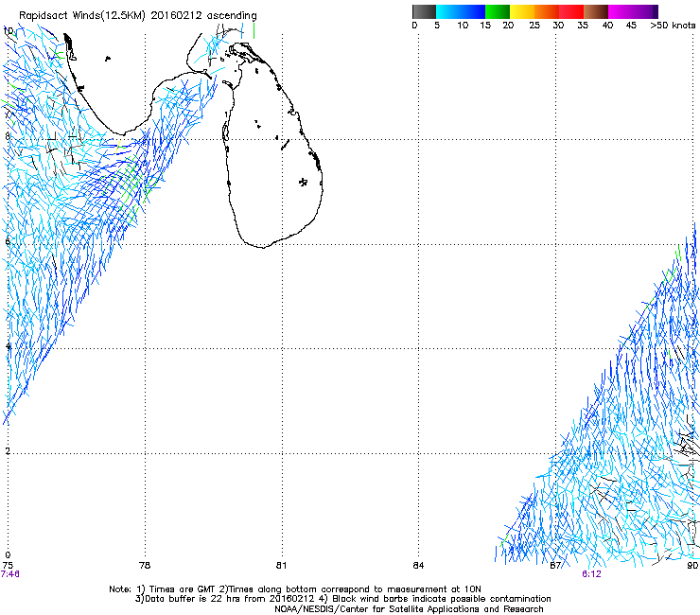Click legend tick label '25'

pyautogui.click(x=534, y=26)
